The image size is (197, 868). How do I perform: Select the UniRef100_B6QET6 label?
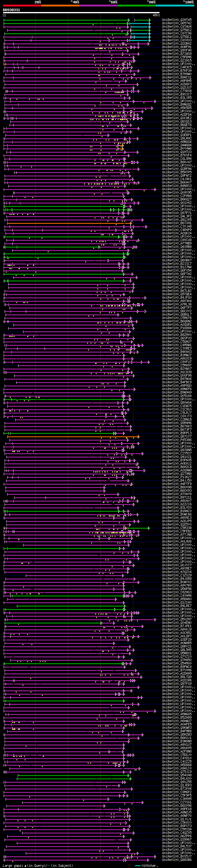[x=177, y=125]
